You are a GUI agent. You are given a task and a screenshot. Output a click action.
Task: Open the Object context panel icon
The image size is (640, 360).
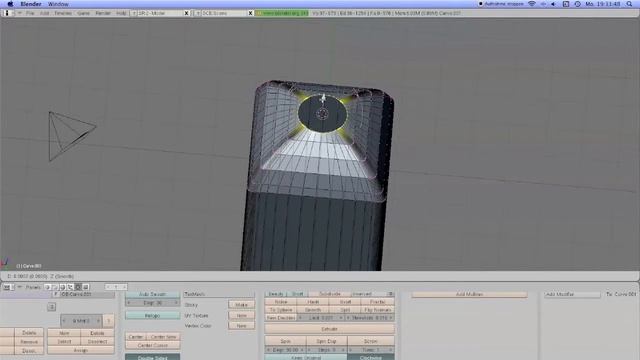[71, 287]
